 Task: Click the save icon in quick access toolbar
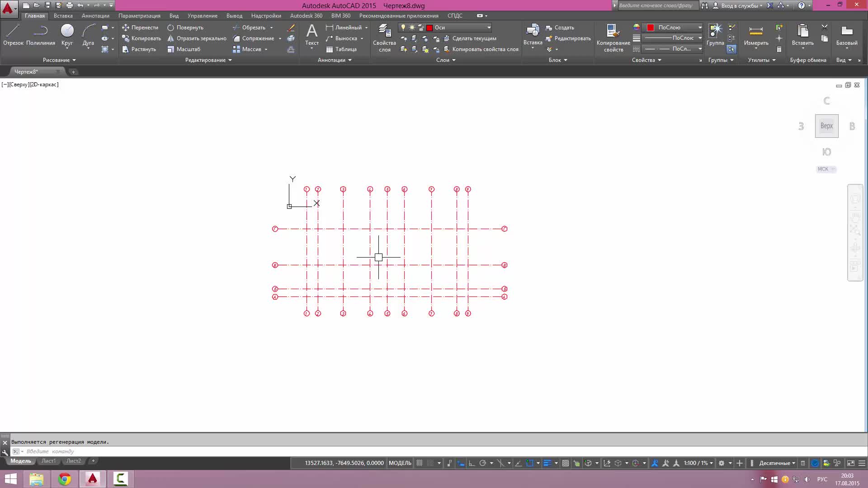pyautogui.click(x=48, y=5)
